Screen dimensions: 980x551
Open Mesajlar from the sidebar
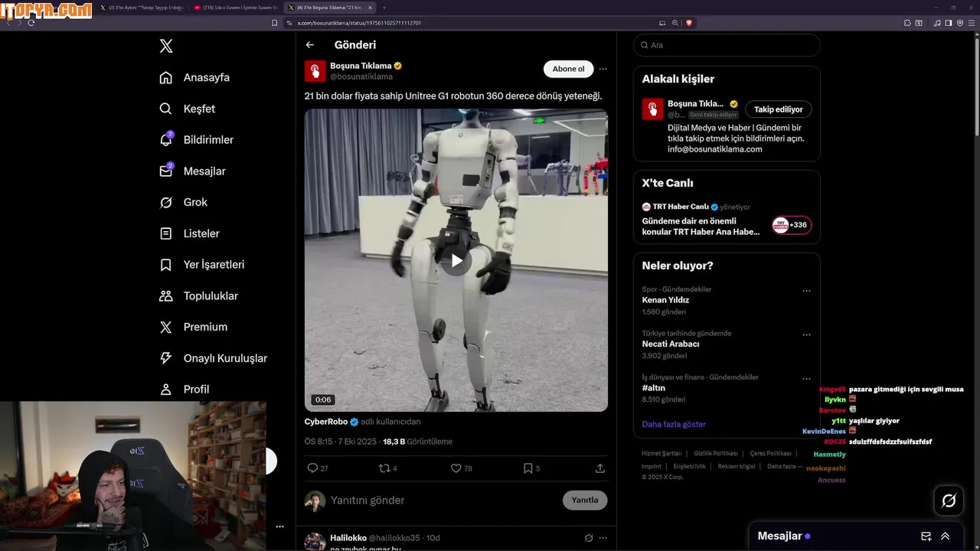pyautogui.click(x=192, y=171)
